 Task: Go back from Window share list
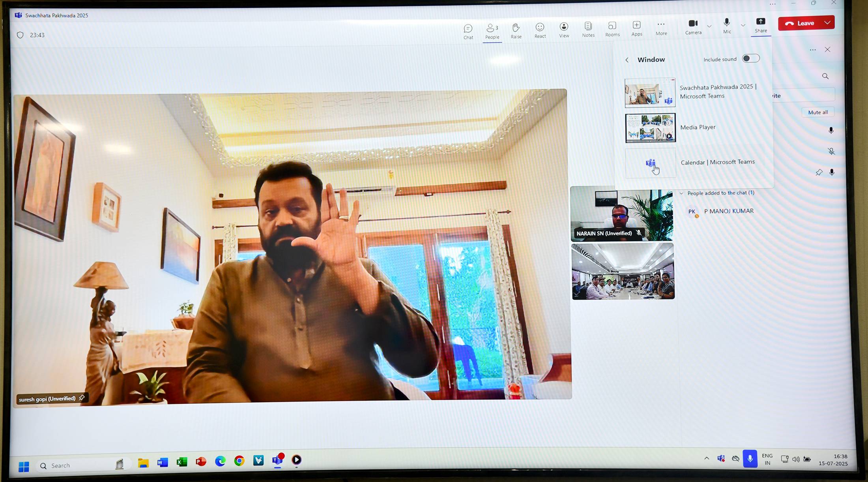click(x=627, y=60)
